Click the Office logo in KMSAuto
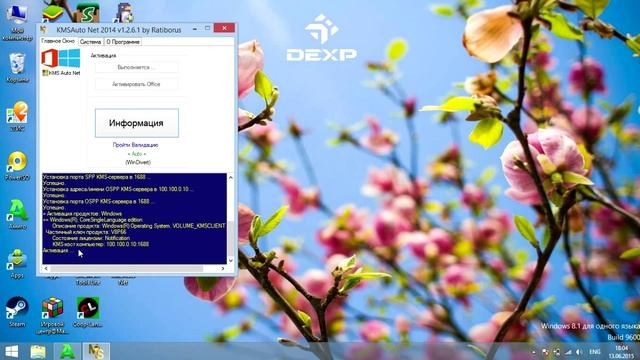This screenshot has height=360, width=640. click(49, 58)
